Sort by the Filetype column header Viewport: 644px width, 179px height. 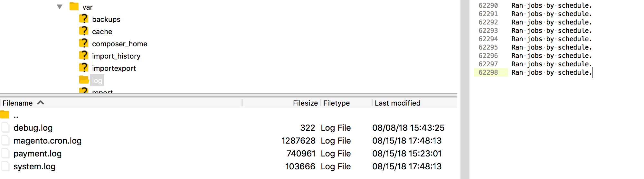coord(336,103)
